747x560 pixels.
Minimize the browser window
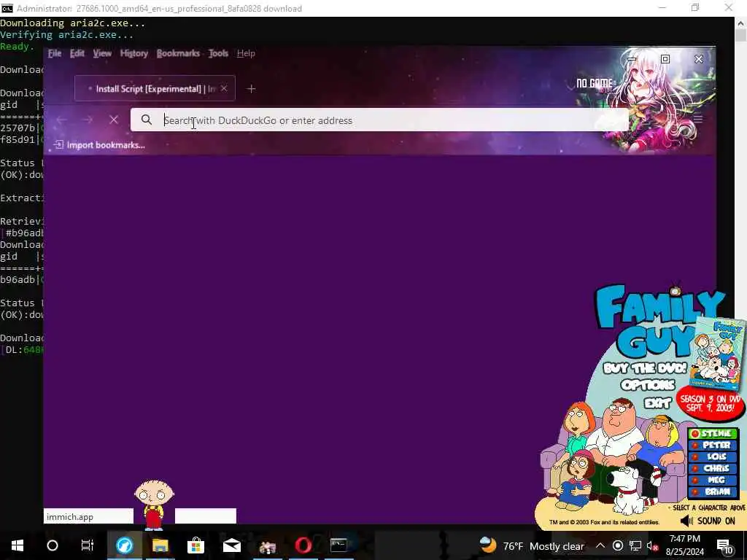click(632, 59)
